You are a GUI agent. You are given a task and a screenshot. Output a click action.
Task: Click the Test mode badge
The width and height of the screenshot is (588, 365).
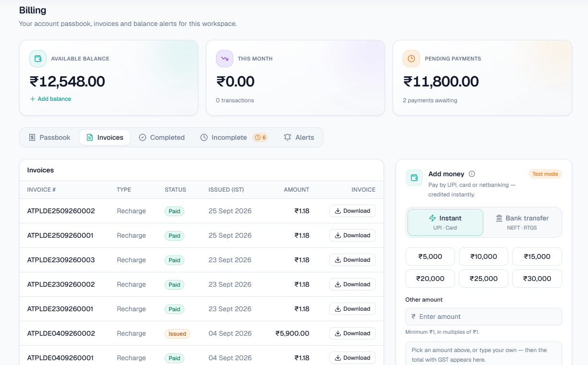point(545,174)
